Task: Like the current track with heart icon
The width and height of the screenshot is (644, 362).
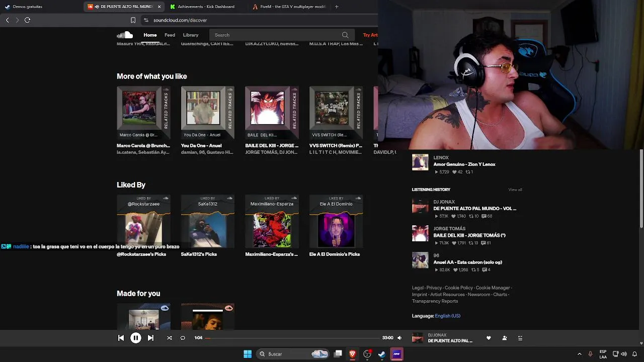Action: [x=489, y=338]
